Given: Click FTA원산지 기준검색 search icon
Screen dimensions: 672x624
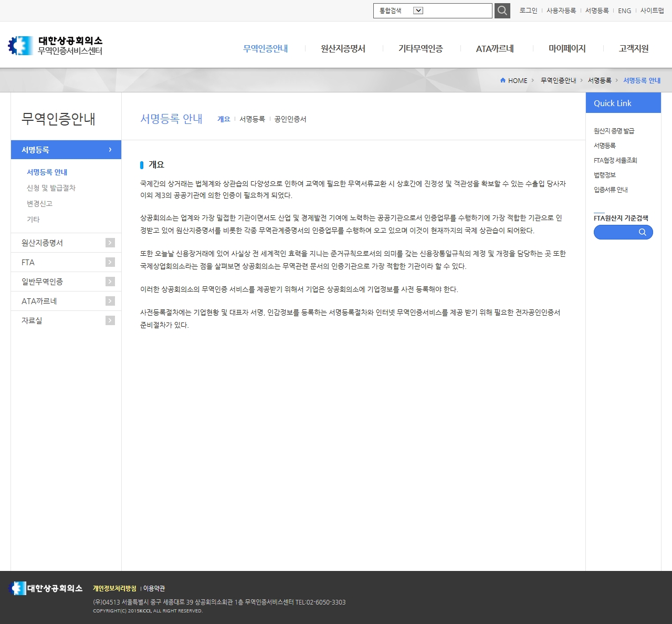Looking at the screenshot, I should 642,232.
